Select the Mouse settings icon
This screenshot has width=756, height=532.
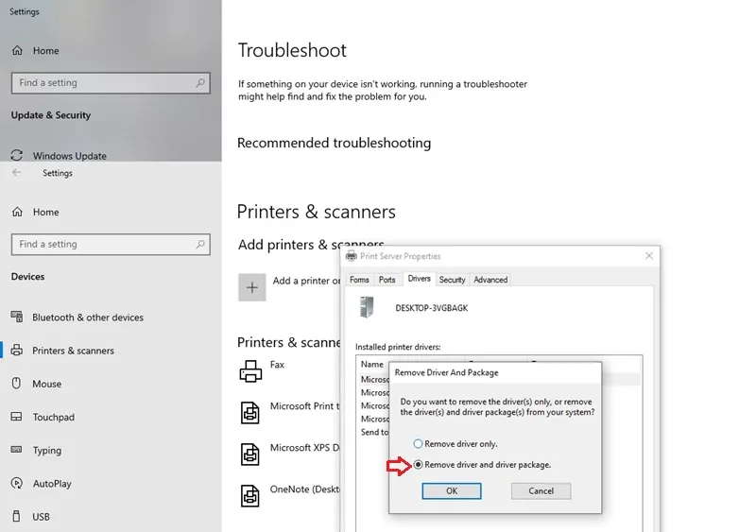click(x=16, y=384)
